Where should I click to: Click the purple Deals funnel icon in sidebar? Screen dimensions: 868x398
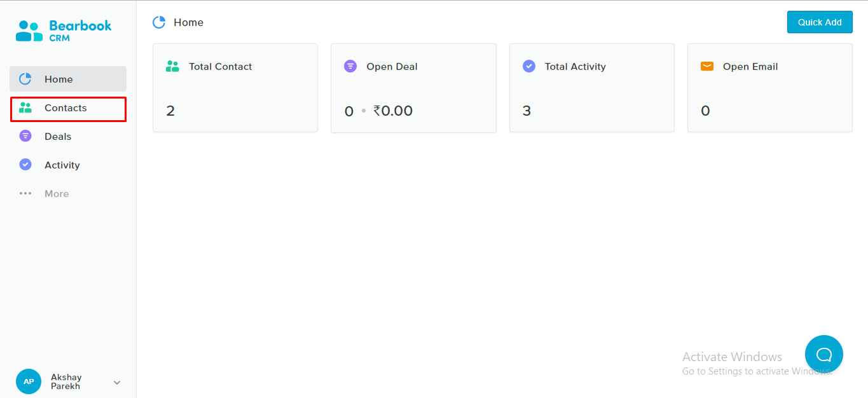pos(25,136)
